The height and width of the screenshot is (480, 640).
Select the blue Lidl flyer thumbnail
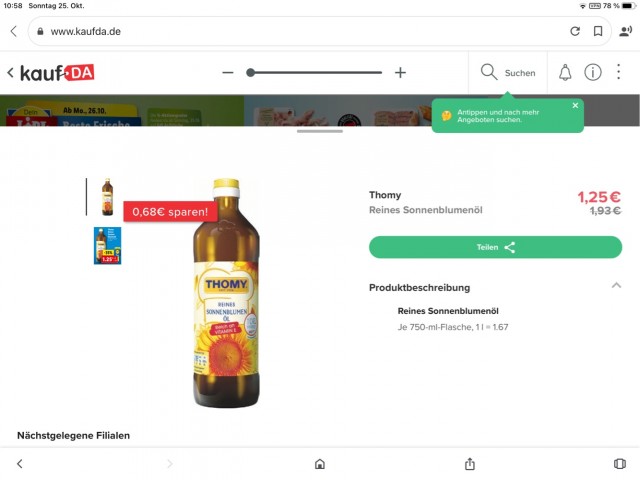108,246
